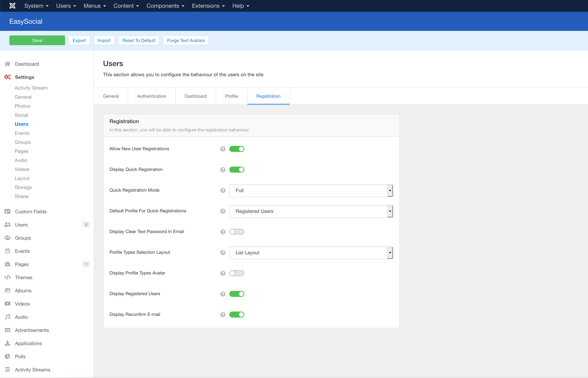Click the Advertisements Ad icon

pos(8,330)
